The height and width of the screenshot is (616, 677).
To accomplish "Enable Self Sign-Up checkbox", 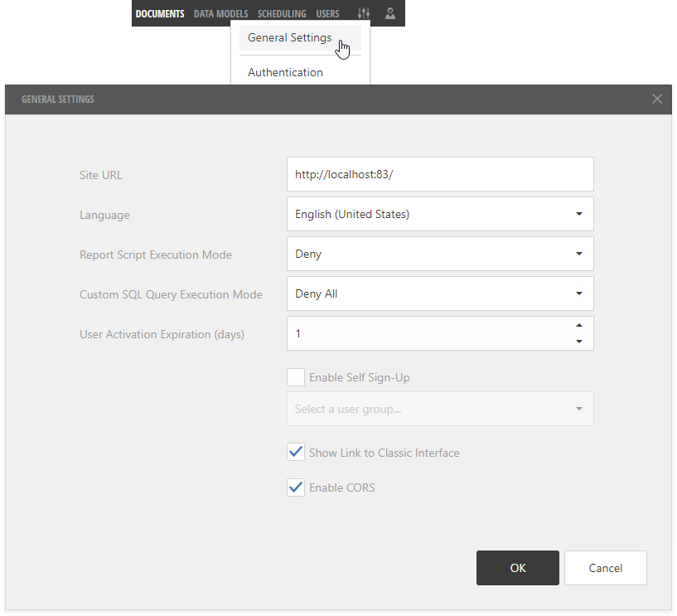I will (x=296, y=377).
